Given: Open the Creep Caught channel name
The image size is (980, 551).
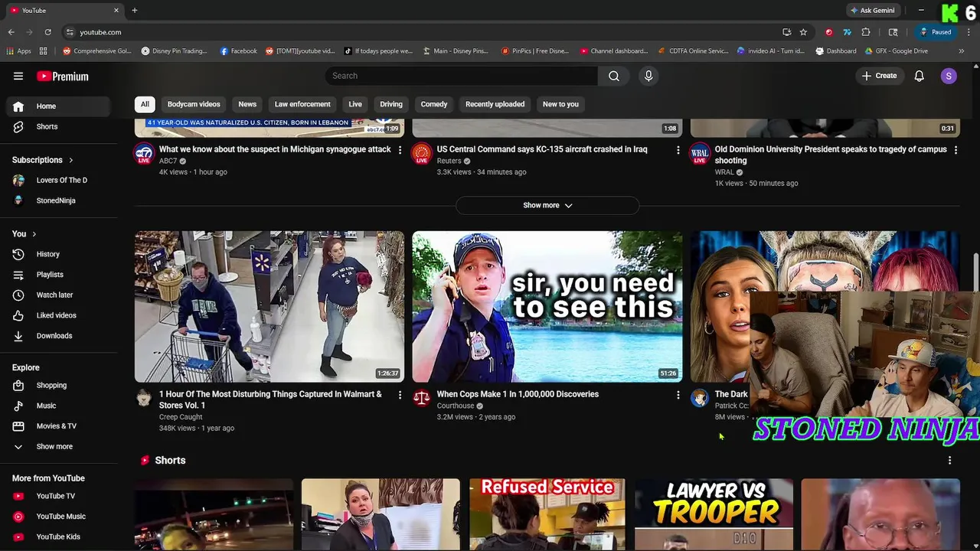Looking at the screenshot, I should (x=181, y=417).
